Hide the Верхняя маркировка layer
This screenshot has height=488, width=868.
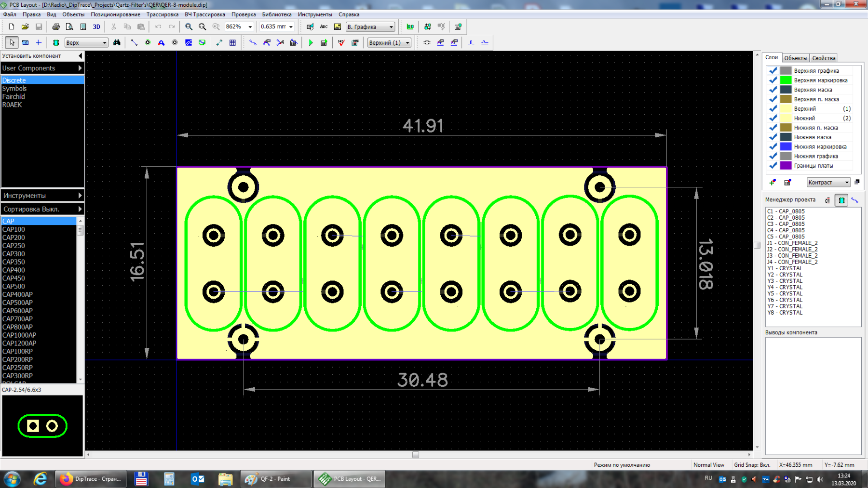(773, 80)
